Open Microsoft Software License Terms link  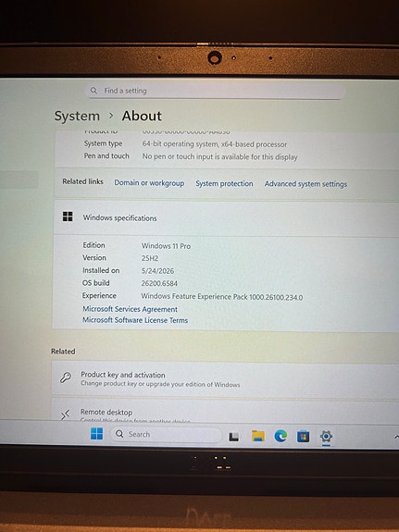[135, 320]
